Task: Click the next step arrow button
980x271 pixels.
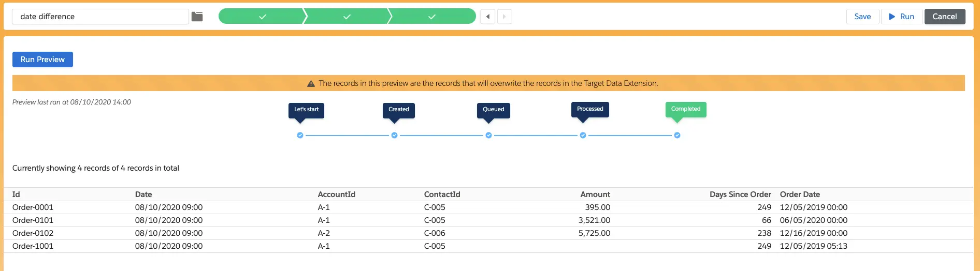Action: pyautogui.click(x=505, y=17)
